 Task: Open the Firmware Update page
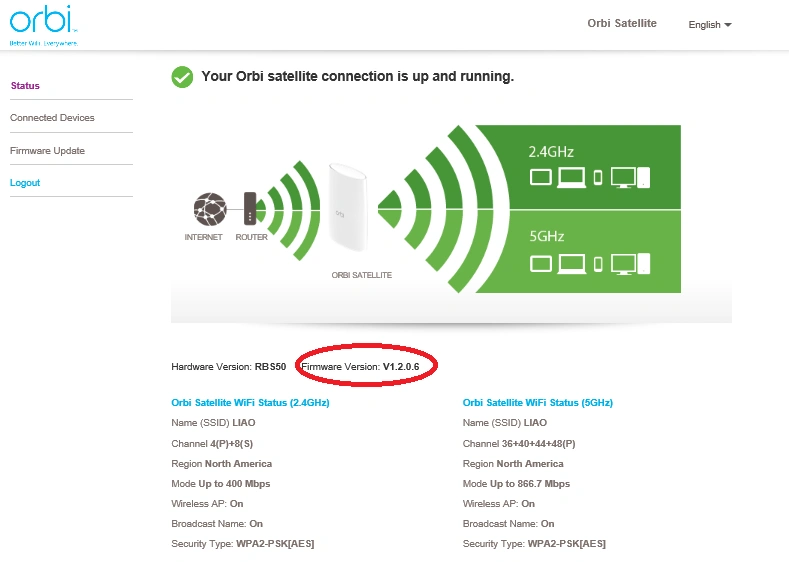47,151
